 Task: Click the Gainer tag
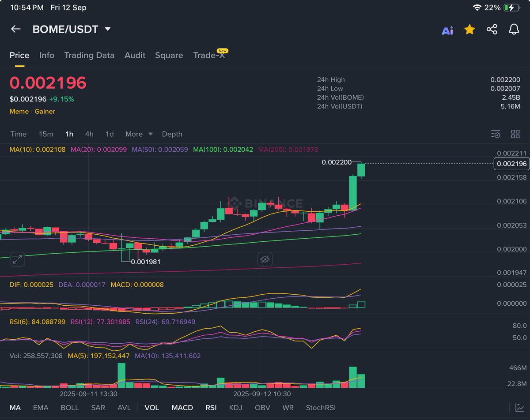[x=45, y=112]
